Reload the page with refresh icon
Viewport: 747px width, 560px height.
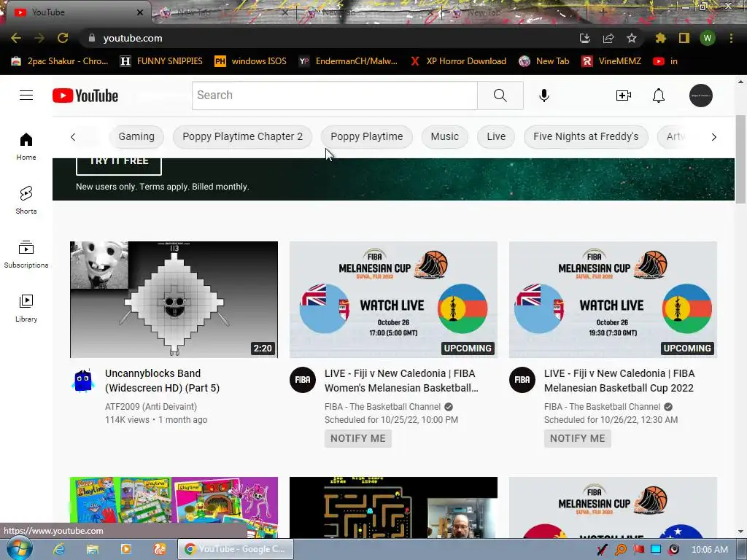coord(63,38)
